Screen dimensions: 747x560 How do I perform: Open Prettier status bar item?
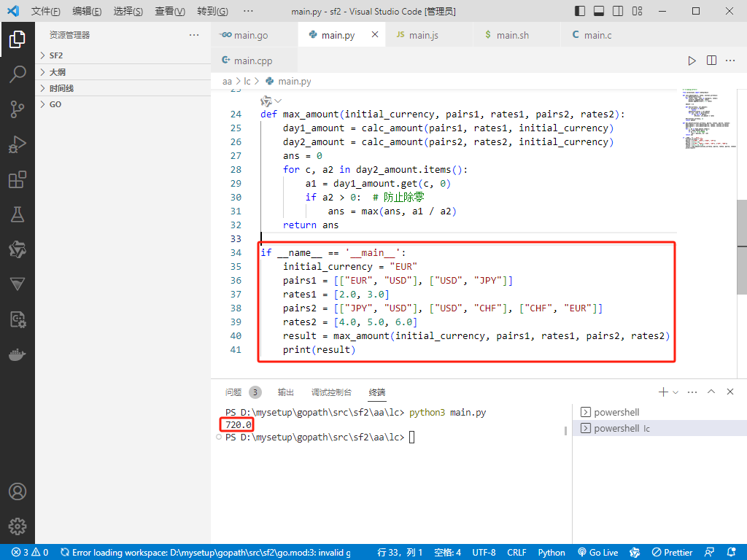(672, 553)
